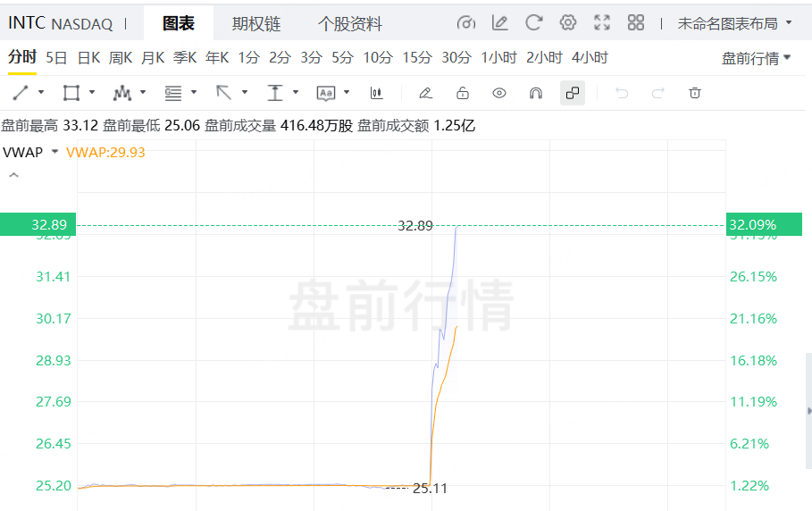
Task: Select the price range measure tool
Action: click(x=274, y=93)
